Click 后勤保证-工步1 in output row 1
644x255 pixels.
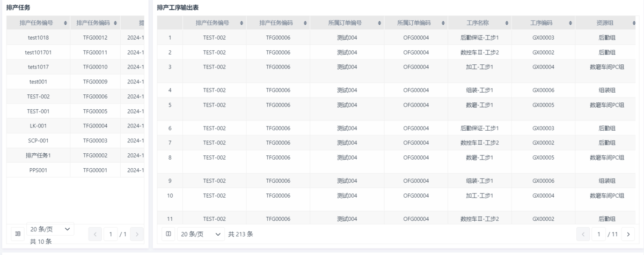pyautogui.click(x=480, y=37)
